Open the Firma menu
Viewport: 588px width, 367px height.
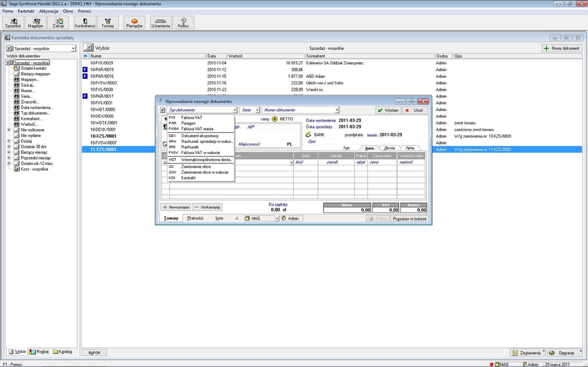[x=8, y=11]
